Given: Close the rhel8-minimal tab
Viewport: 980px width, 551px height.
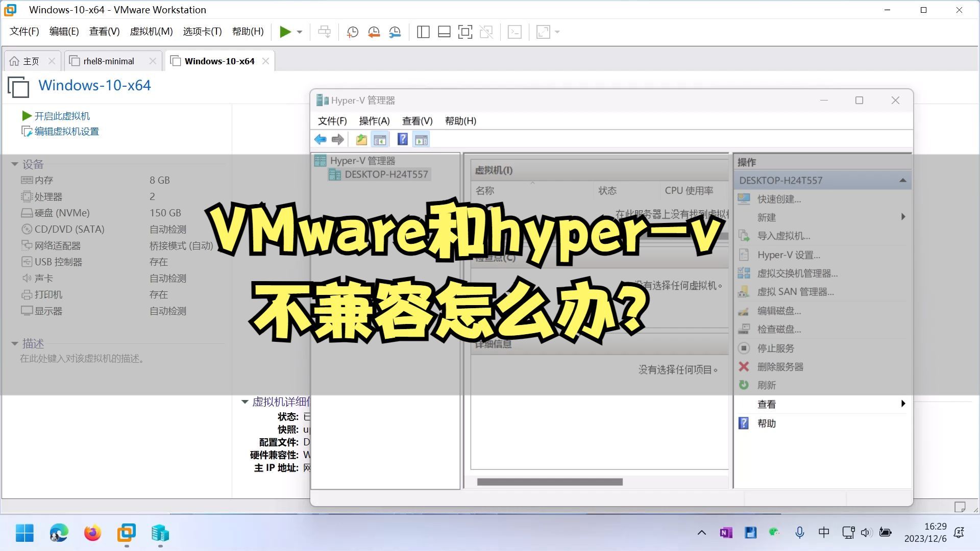Looking at the screenshot, I should tap(153, 61).
